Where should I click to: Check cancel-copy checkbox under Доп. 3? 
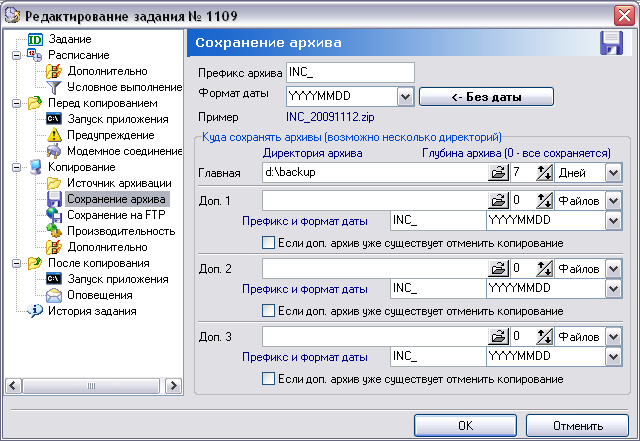(x=268, y=379)
